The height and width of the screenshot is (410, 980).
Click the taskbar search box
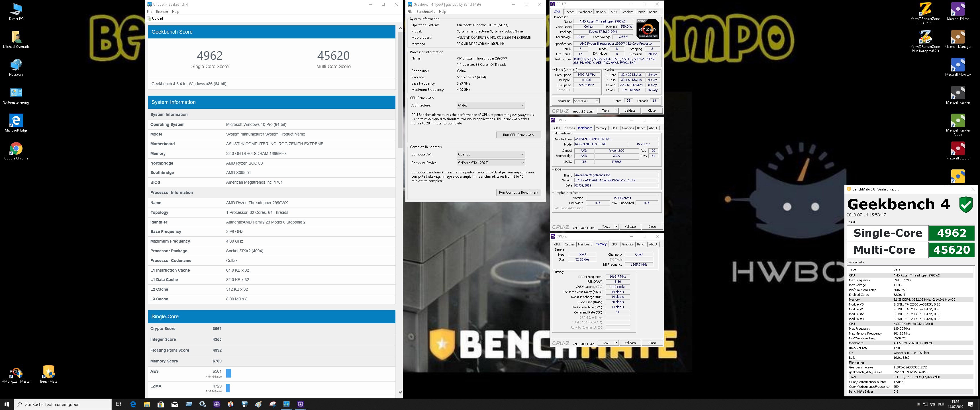click(x=63, y=404)
